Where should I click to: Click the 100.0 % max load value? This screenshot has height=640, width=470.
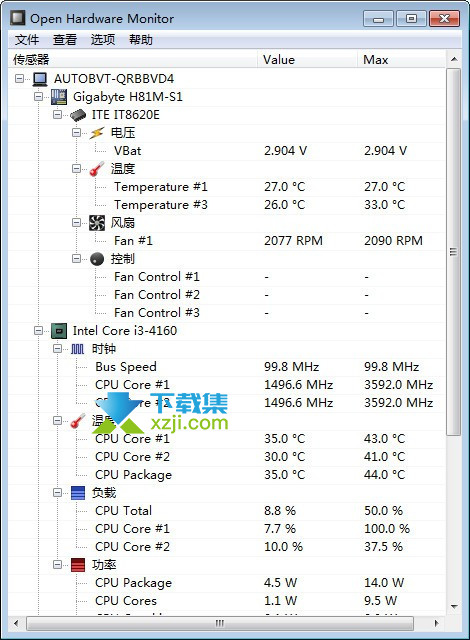pos(387,529)
